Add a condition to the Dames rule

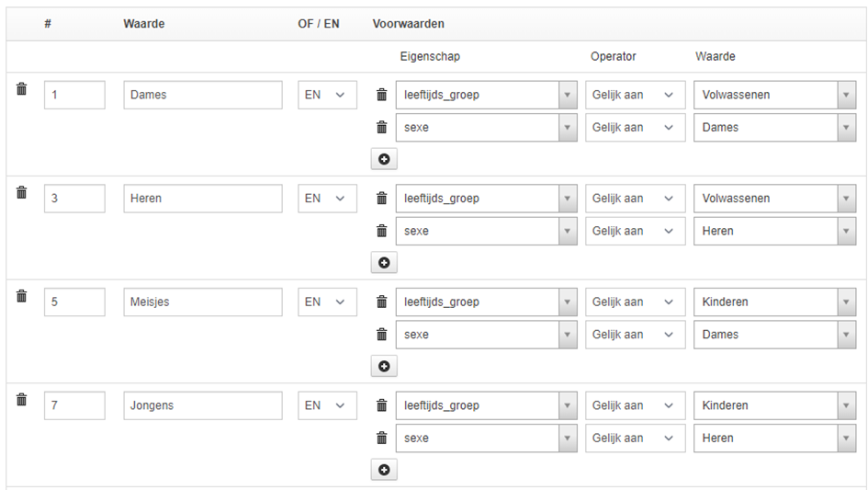pyautogui.click(x=384, y=159)
